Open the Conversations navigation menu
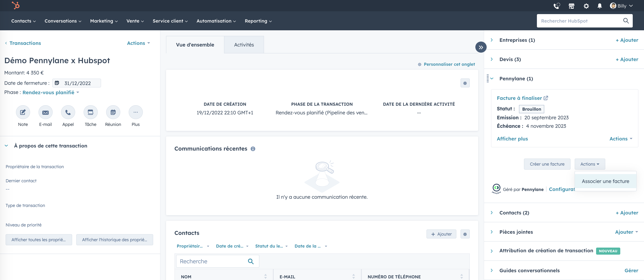The width and height of the screenshot is (644, 280). click(x=63, y=21)
